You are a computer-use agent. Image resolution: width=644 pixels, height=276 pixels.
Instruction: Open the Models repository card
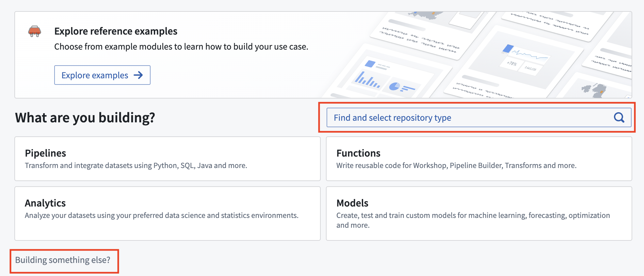[x=479, y=213]
